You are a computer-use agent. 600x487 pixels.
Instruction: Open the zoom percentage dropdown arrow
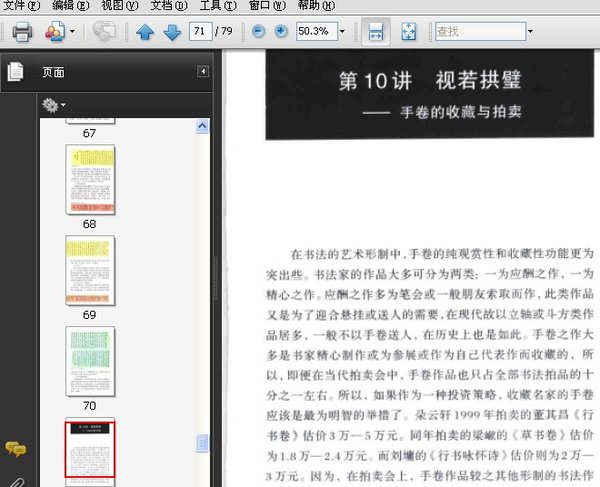tap(342, 32)
